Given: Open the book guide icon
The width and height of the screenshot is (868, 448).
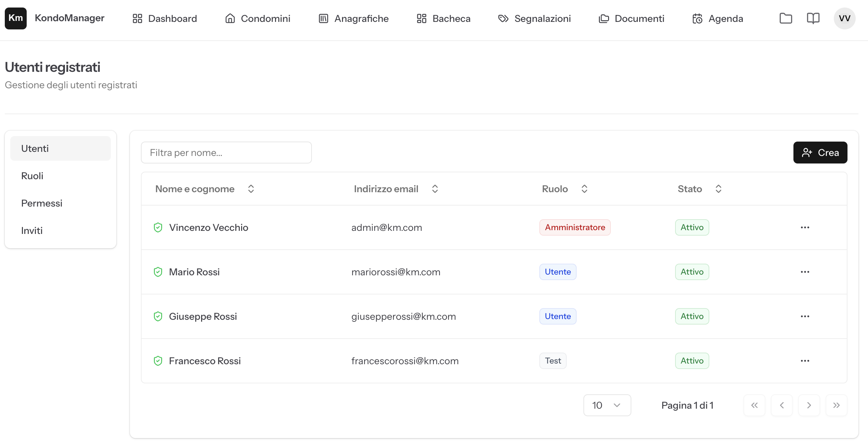Looking at the screenshot, I should pyautogui.click(x=813, y=18).
